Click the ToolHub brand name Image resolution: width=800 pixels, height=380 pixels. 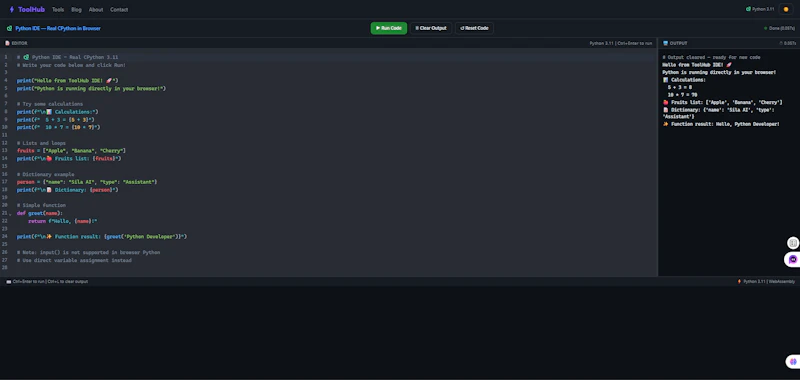[31, 9]
